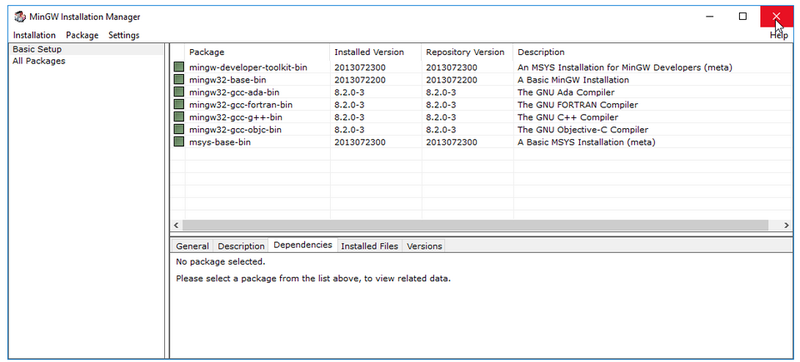The width and height of the screenshot is (800, 362).
Task: Click repository version 2013072200 of mingw32-base-bin
Action: coord(452,80)
